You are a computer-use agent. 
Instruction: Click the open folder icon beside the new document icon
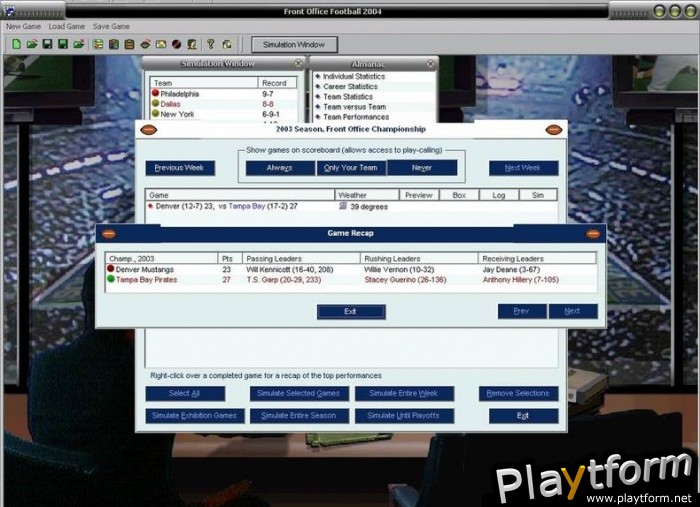[32, 44]
